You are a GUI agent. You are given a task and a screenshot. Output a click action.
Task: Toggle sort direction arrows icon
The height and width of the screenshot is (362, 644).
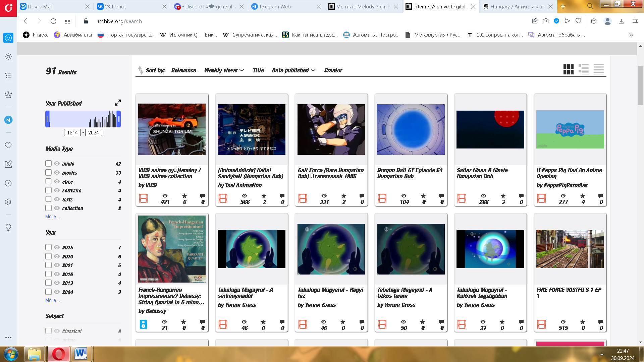[x=140, y=70]
